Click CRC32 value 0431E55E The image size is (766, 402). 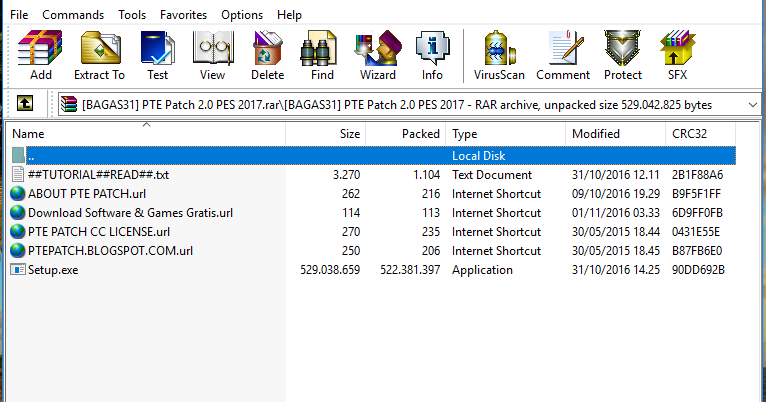click(x=696, y=232)
